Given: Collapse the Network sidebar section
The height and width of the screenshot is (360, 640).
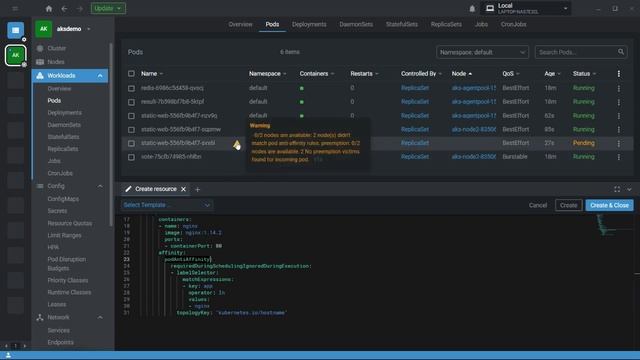Looking at the screenshot, I should (100, 318).
